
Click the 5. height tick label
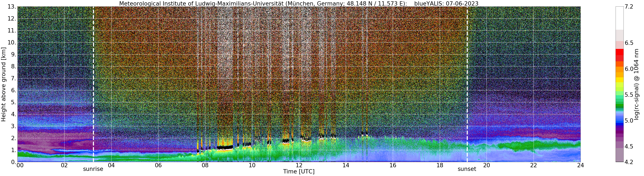tap(13, 102)
